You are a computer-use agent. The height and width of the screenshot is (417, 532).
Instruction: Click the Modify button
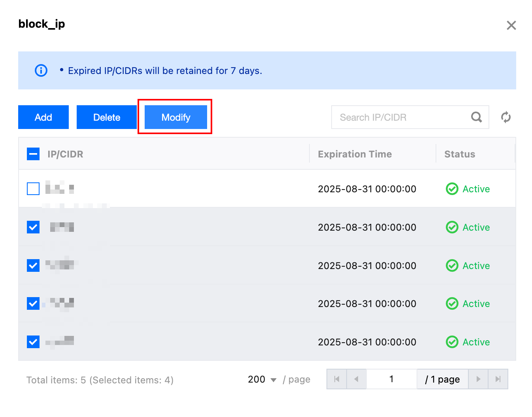pos(176,117)
